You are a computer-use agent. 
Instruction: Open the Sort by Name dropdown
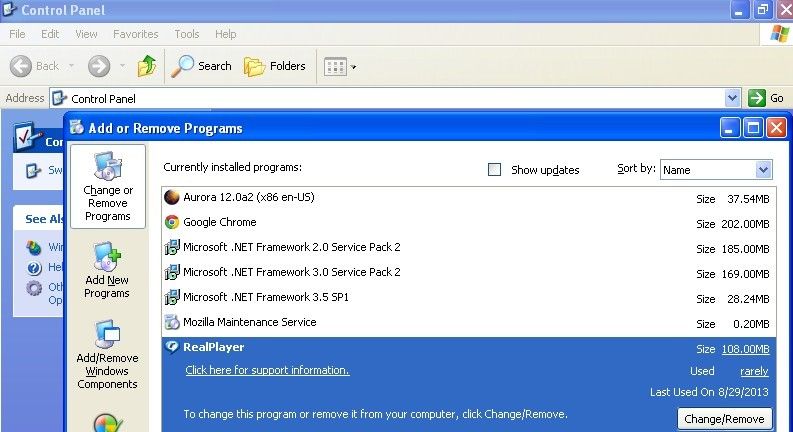[716, 169]
